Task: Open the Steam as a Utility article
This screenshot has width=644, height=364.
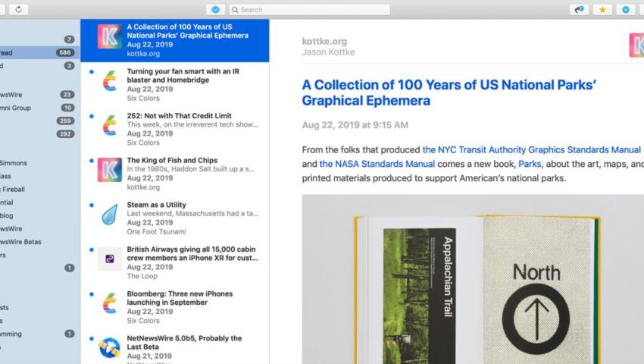Action: (x=175, y=218)
